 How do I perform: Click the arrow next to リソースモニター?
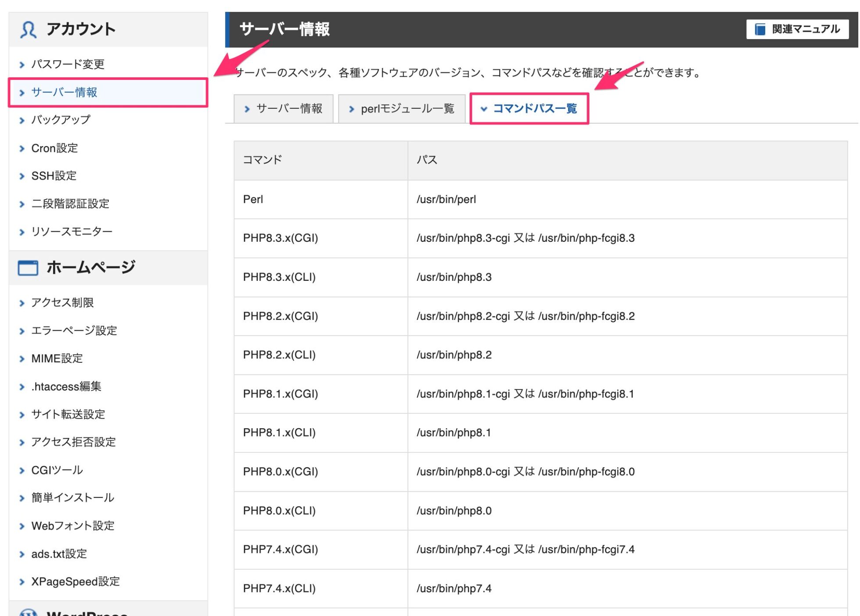click(22, 232)
